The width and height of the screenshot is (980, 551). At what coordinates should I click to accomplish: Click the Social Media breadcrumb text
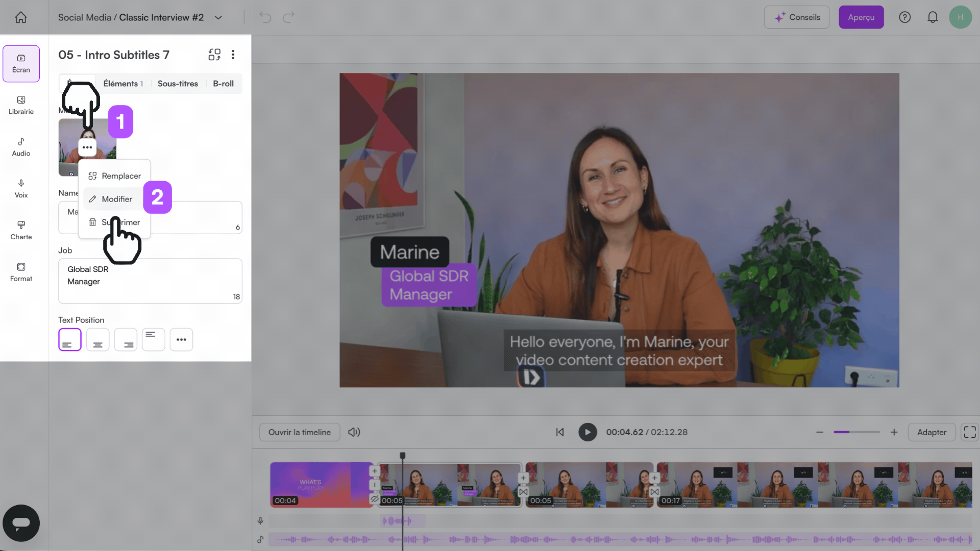(x=84, y=17)
